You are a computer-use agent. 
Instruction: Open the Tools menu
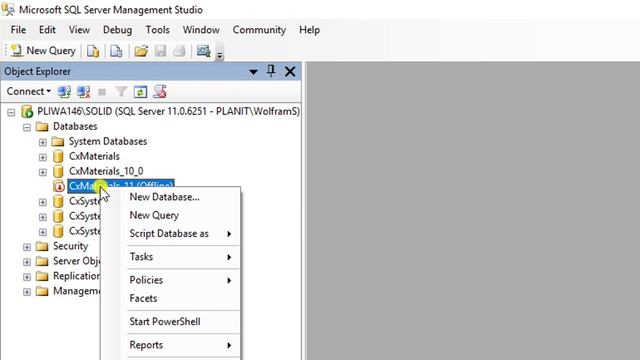point(157,30)
